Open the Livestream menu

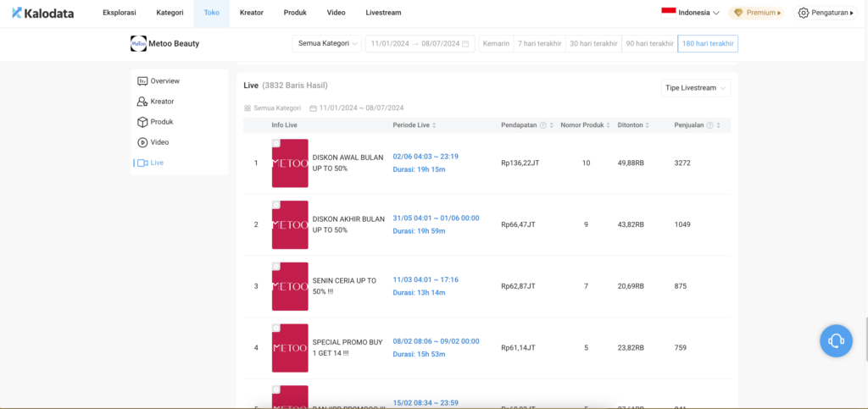click(384, 13)
